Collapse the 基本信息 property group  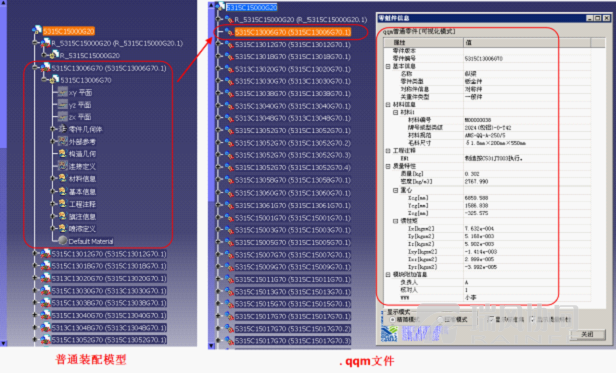click(x=388, y=66)
